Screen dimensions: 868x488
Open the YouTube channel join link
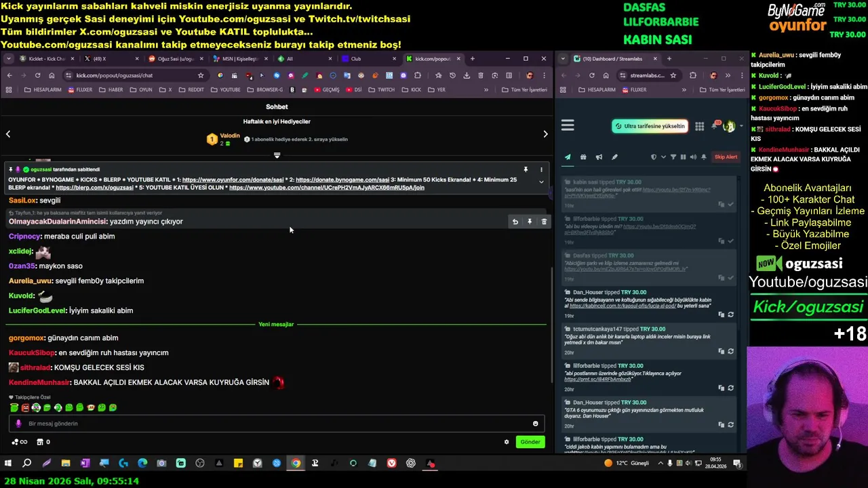pyautogui.click(x=326, y=187)
